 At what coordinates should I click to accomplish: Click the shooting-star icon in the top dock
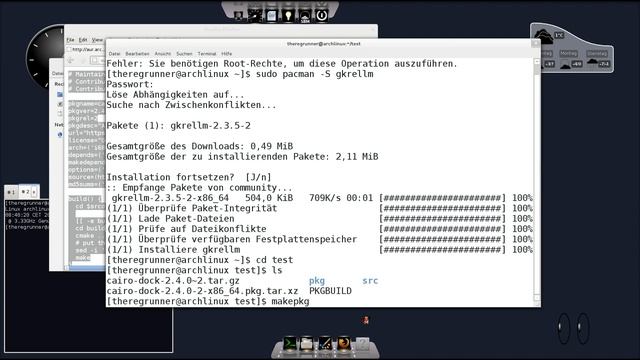tap(255, 16)
